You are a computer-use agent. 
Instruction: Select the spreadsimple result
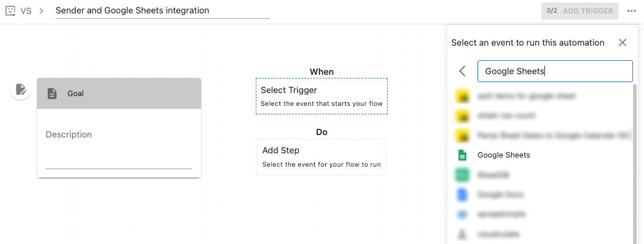[501, 214]
